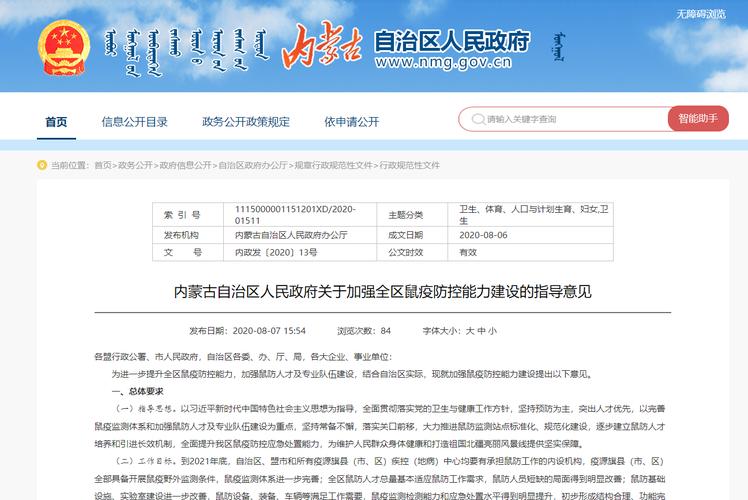Click the national emblem logo

pos(64,48)
